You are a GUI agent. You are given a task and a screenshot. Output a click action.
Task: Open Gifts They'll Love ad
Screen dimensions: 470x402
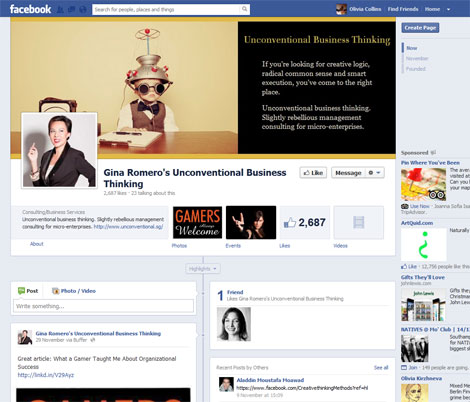pos(423,277)
